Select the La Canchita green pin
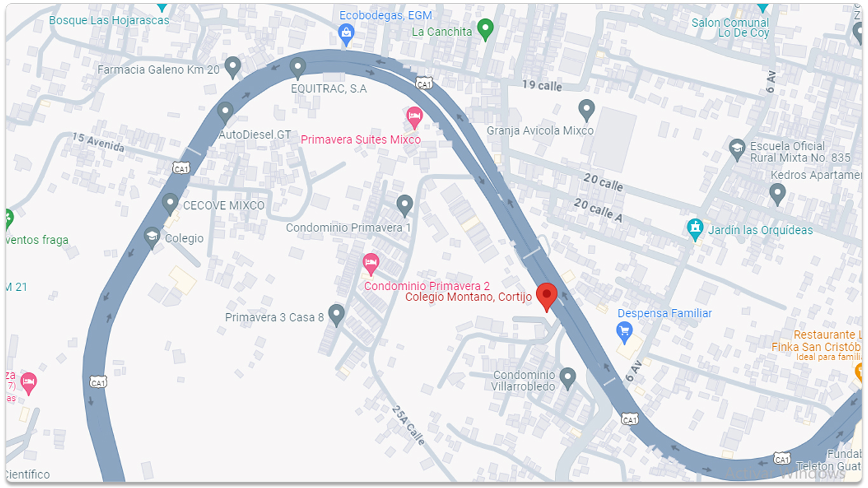Viewport: 868px width, 488px height. pyautogui.click(x=485, y=30)
